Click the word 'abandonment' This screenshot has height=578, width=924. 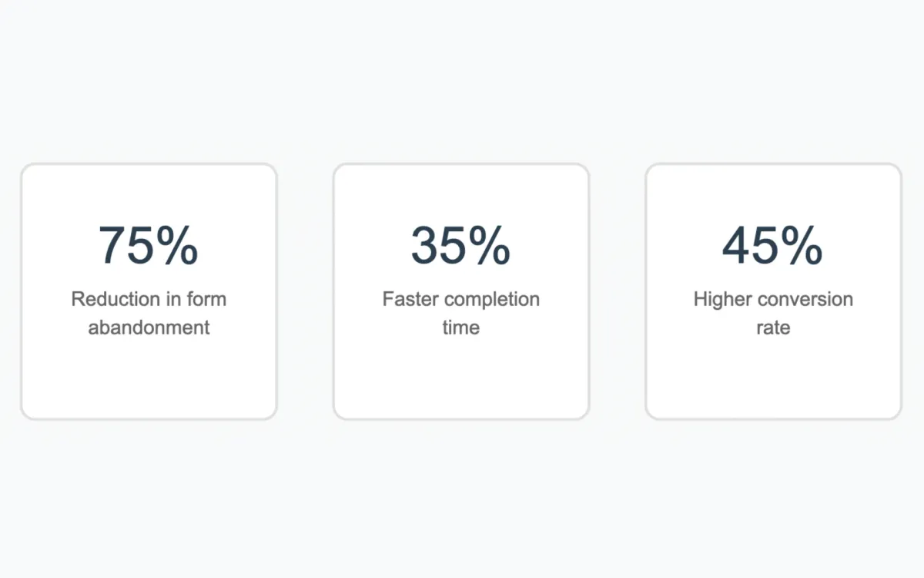[x=149, y=328]
